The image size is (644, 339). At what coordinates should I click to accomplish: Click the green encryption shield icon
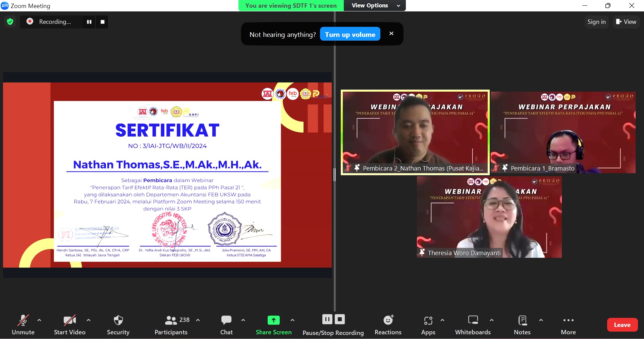pyautogui.click(x=10, y=22)
